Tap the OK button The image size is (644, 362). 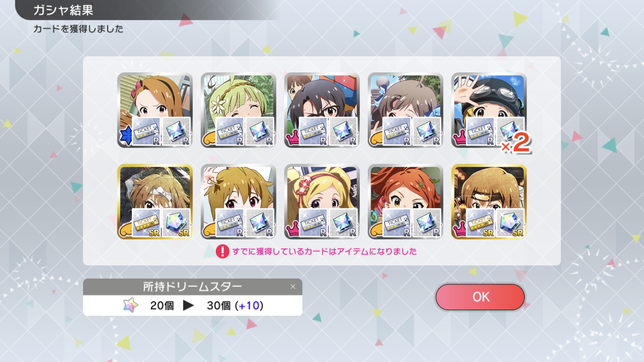[x=480, y=297]
